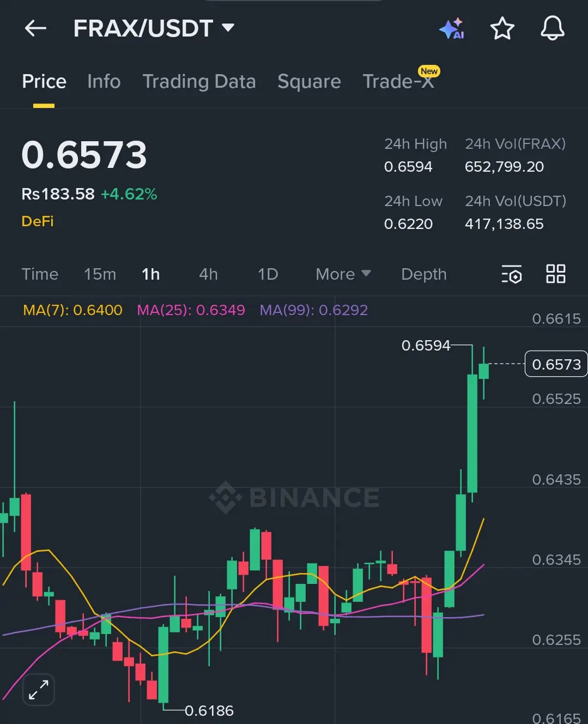Tap the DeFi category tag
The height and width of the screenshot is (724, 588).
click(38, 221)
